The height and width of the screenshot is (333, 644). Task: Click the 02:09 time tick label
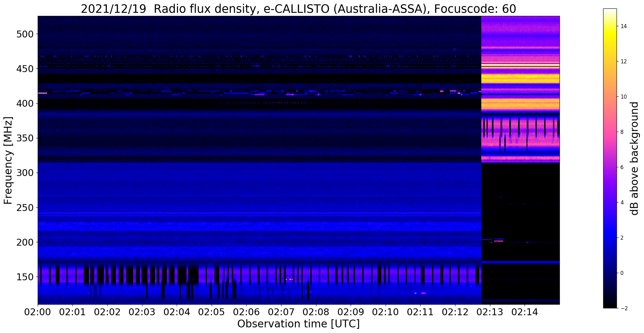pyautogui.click(x=351, y=312)
